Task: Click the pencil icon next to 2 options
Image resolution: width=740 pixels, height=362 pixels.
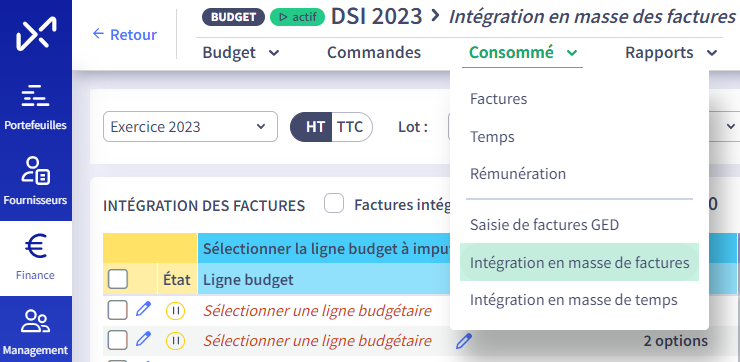Action: pos(464,341)
